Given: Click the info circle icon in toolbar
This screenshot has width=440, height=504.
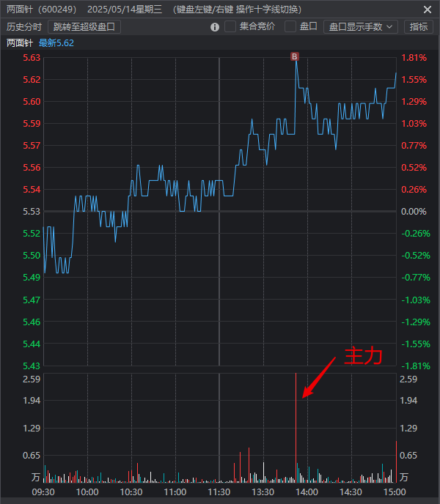Looking at the screenshot, I should tap(215, 27).
